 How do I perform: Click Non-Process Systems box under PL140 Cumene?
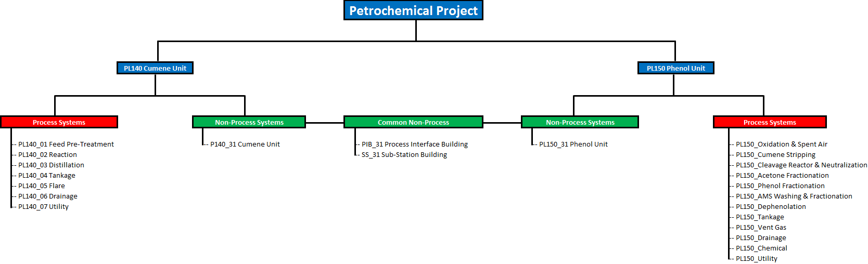coord(249,122)
